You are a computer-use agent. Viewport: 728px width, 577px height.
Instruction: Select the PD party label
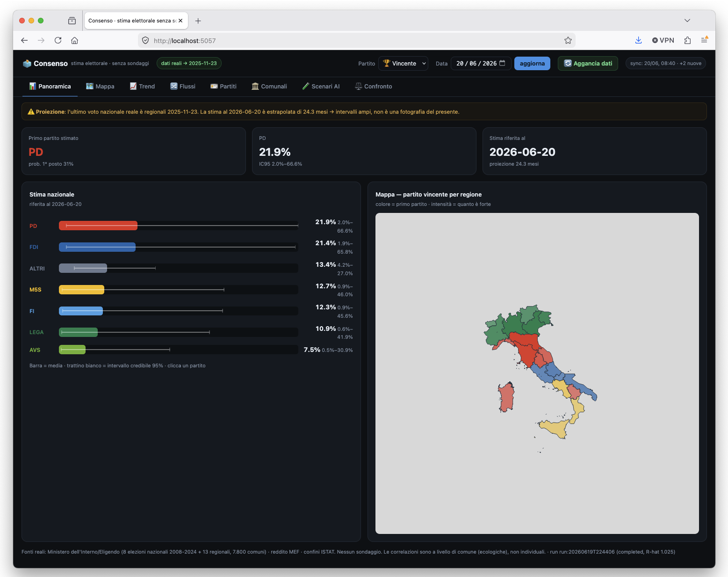pyautogui.click(x=33, y=226)
